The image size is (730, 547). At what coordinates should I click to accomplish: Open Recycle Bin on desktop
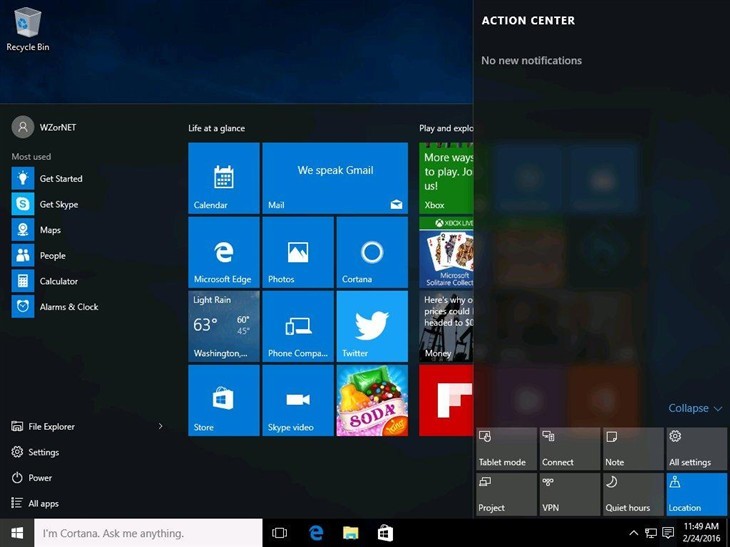point(27,29)
